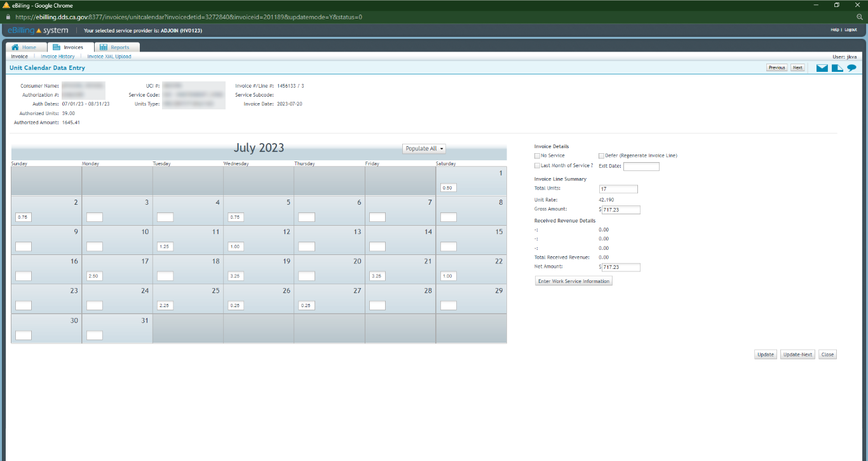This screenshot has width=868, height=461.
Task: Toggle the Last Month of Service checkbox
Action: tap(537, 165)
